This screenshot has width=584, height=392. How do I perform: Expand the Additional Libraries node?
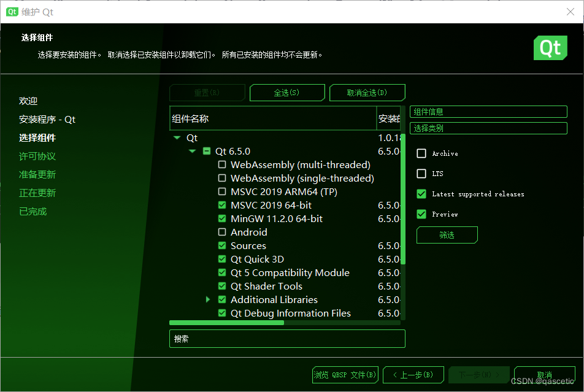coord(207,299)
